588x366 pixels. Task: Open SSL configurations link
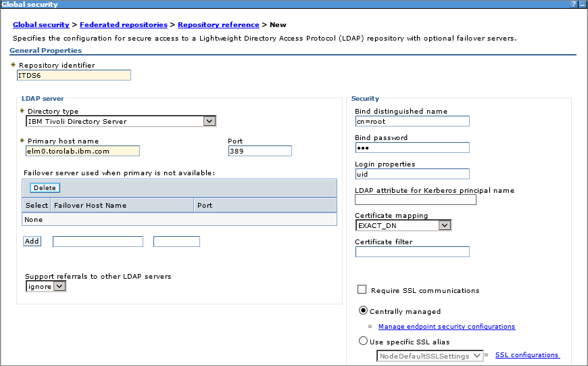pyautogui.click(x=526, y=355)
